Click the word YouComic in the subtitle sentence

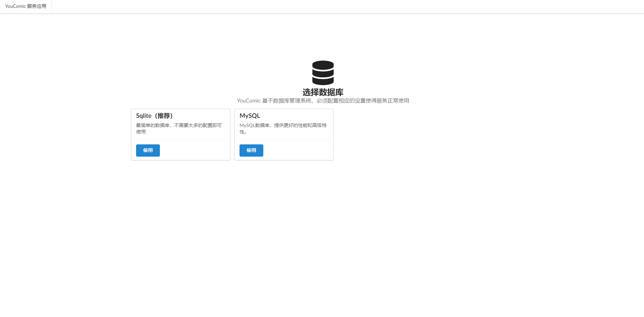(x=249, y=101)
